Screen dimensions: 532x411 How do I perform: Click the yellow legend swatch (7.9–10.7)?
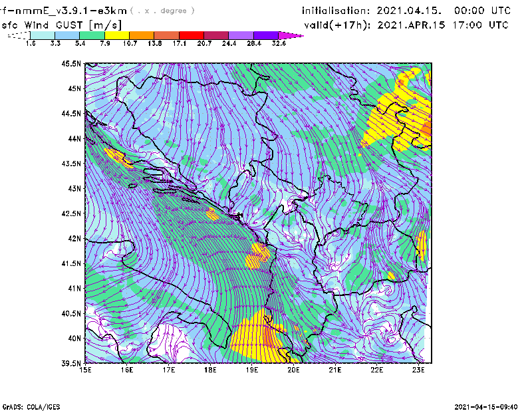(117, 35)
